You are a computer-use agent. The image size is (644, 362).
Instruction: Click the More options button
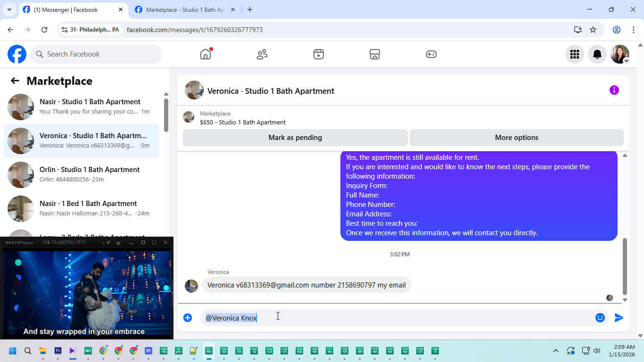pos(517,138)
